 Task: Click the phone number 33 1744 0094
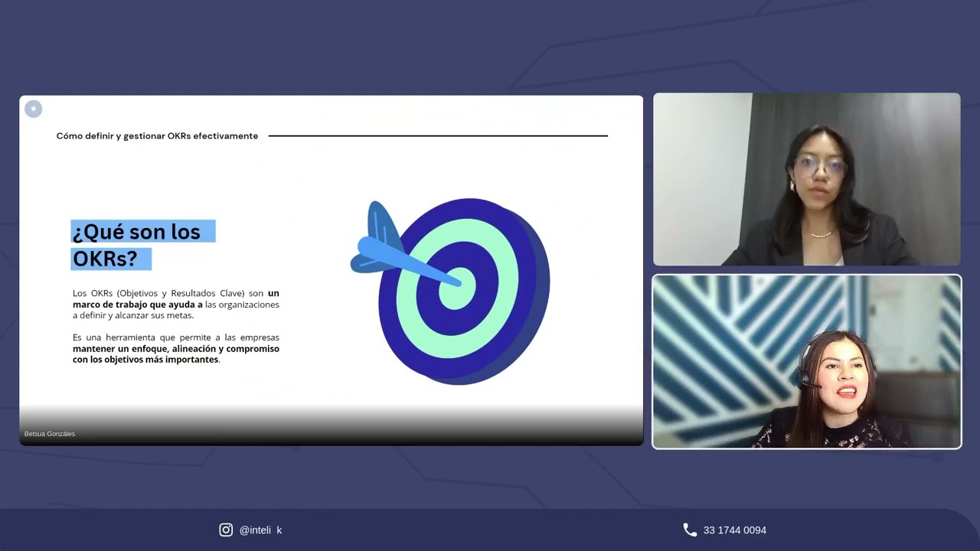(x=734, y=530)
